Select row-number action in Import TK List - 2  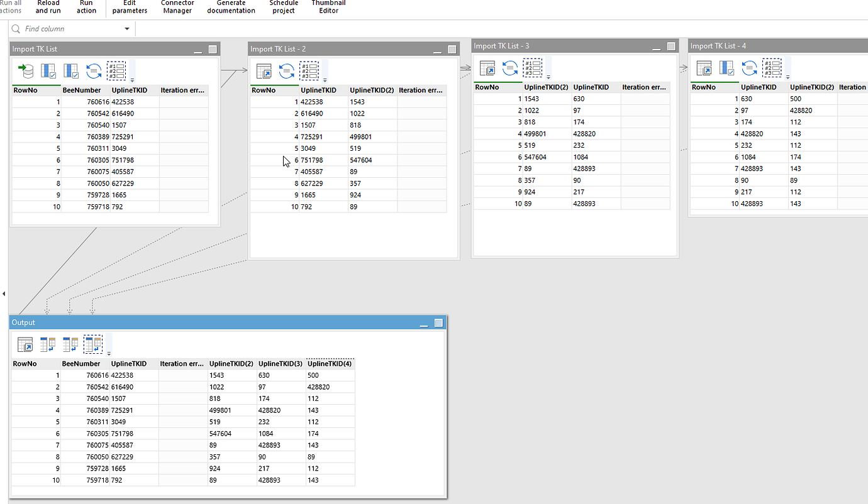click(x=309, y=70)
